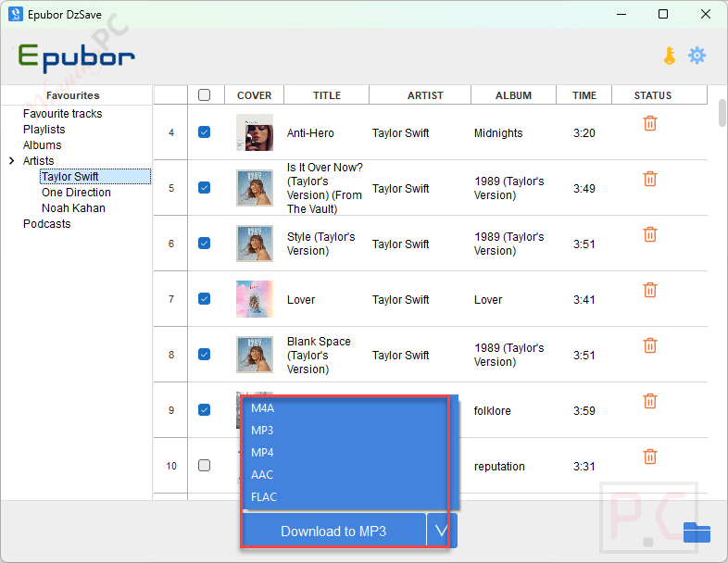Screen dimensions: 728x563
Task: Delete the folklore album track, row 9
Action: click(650, 402)
